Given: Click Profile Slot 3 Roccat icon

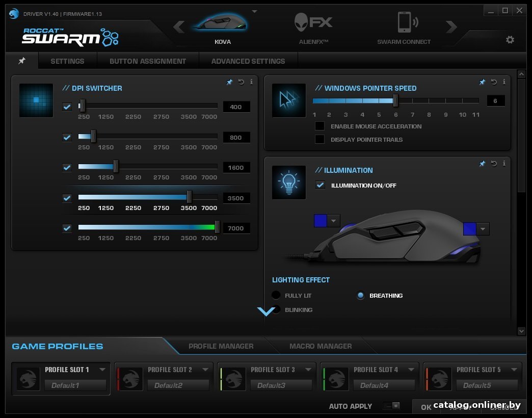Looking at the screenshot, I should click(x=234, y=379).
